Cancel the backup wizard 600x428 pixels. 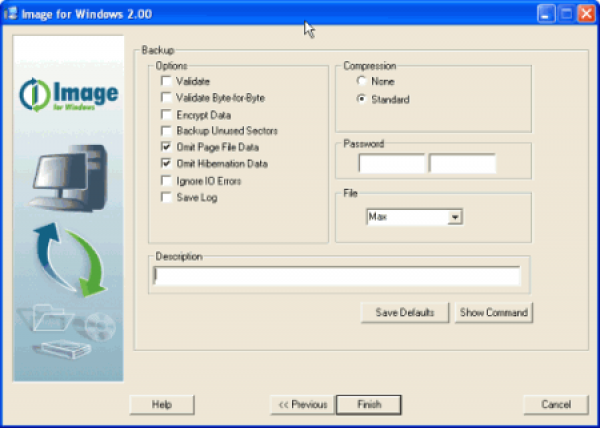click(x=556, y=405)
